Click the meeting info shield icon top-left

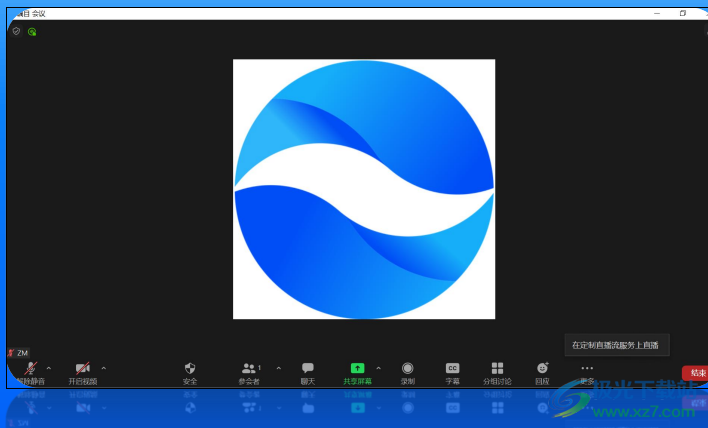[x=16, y=31]
